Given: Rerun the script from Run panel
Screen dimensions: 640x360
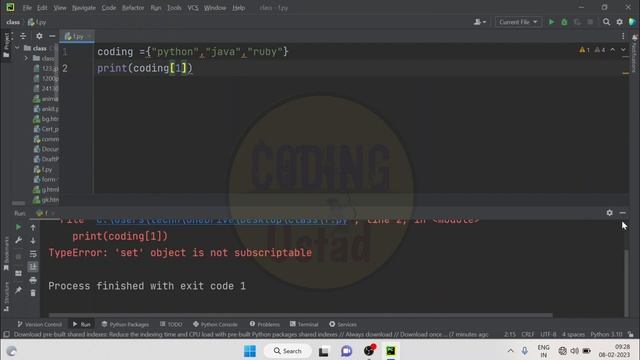Looking at the screenshot, I should [x=18, y=227].
